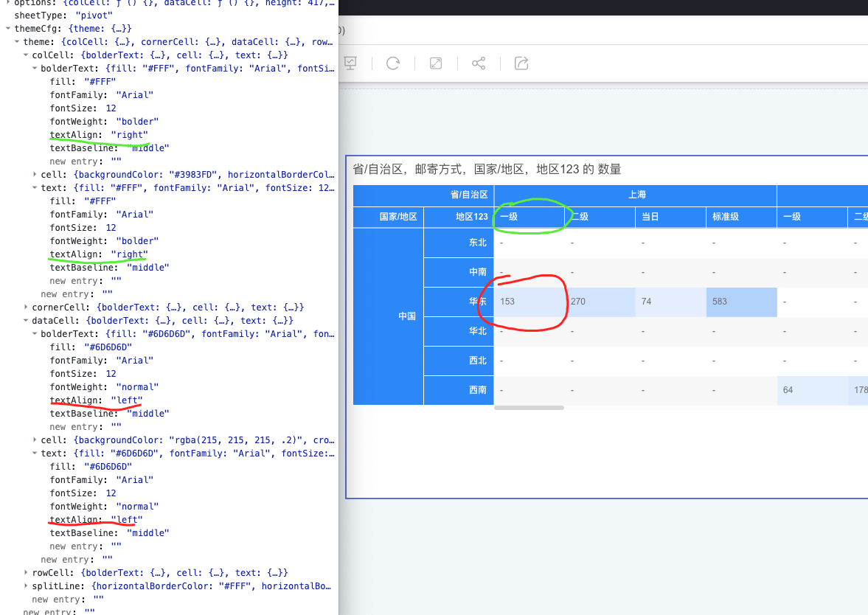
Task: Click the horizontal scrollbar under the table
Action: tap(528, 406)
